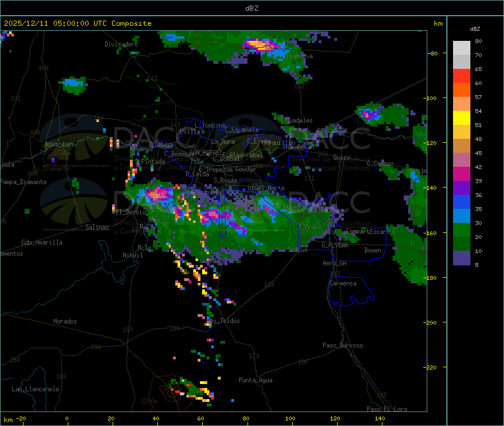Click the 'Carmensa' place label

[x=343, y=283]
